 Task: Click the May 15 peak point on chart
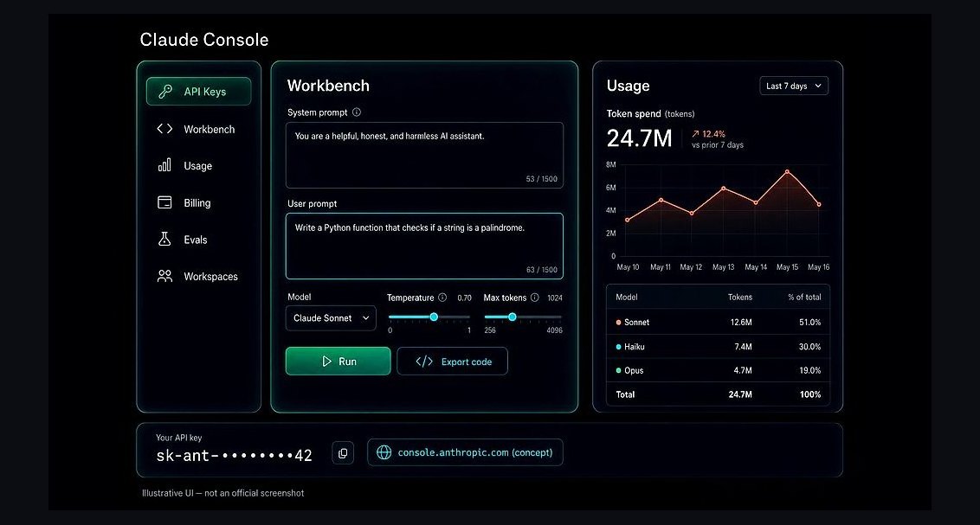click(x=787, y=171)
